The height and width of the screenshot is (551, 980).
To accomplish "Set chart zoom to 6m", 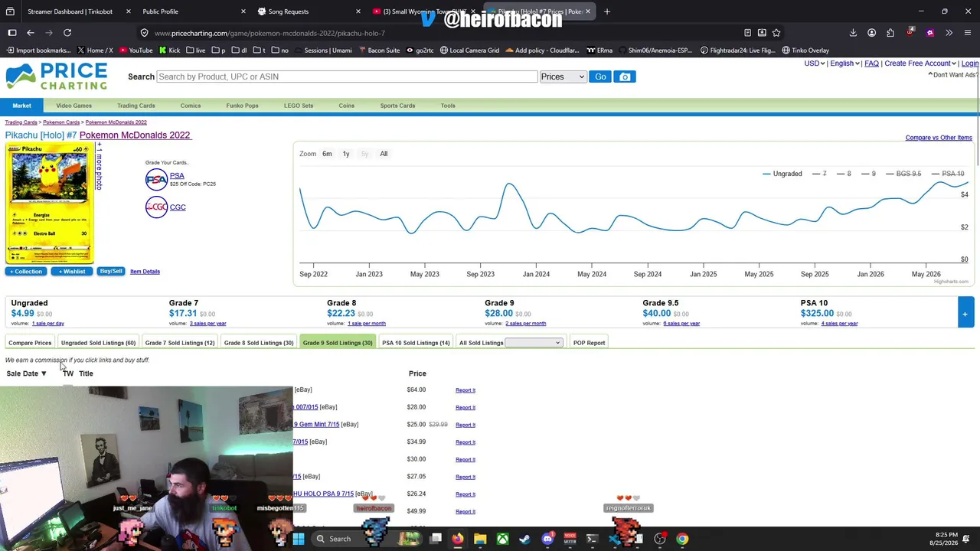I will click(327, 154).
